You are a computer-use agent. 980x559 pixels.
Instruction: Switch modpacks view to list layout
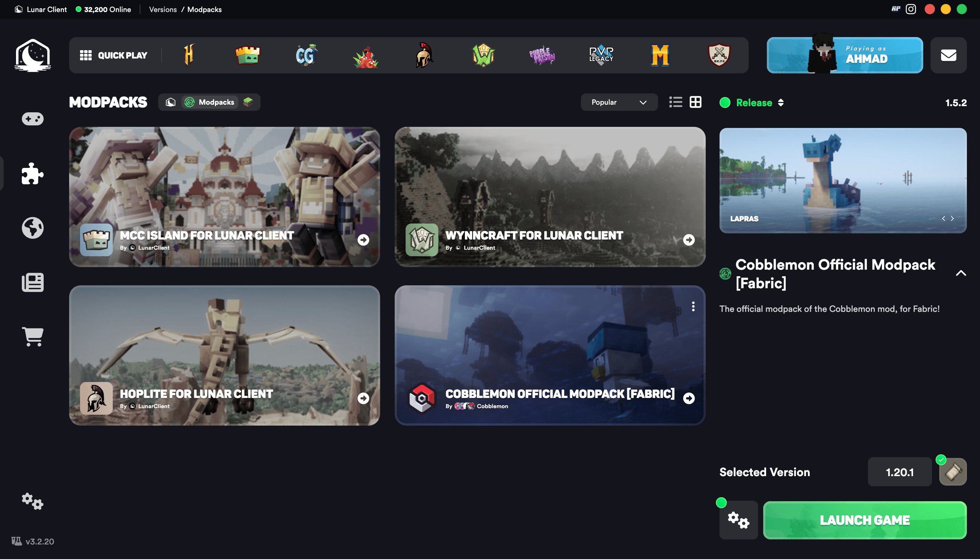(x=676, y=102)
